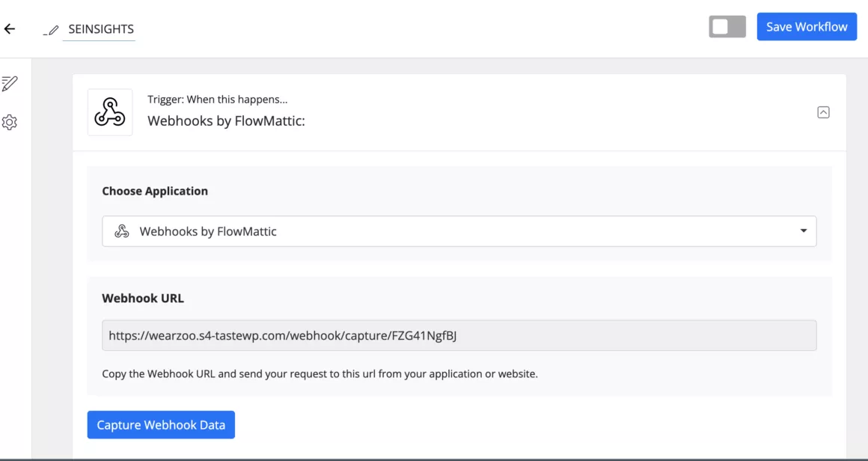Click the 'Webhook URL' heading label
Viewport: 868px width, 461px height.
(x=143, y=298)
